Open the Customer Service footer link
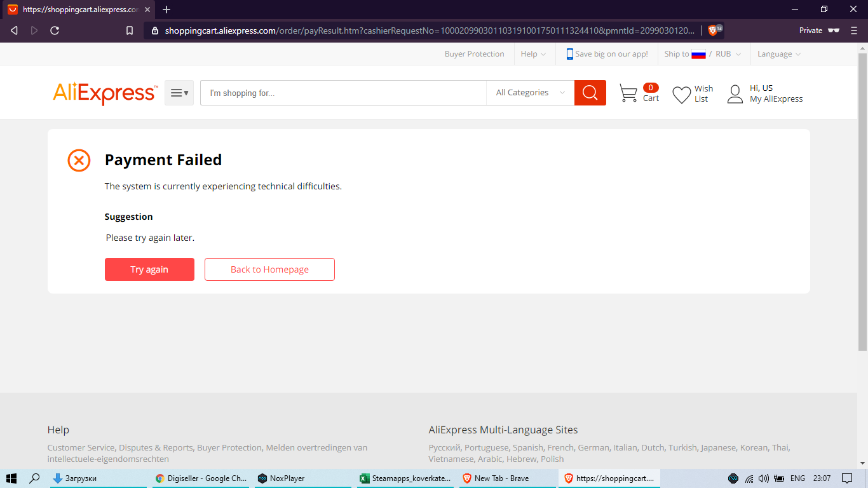 point(81,447)
